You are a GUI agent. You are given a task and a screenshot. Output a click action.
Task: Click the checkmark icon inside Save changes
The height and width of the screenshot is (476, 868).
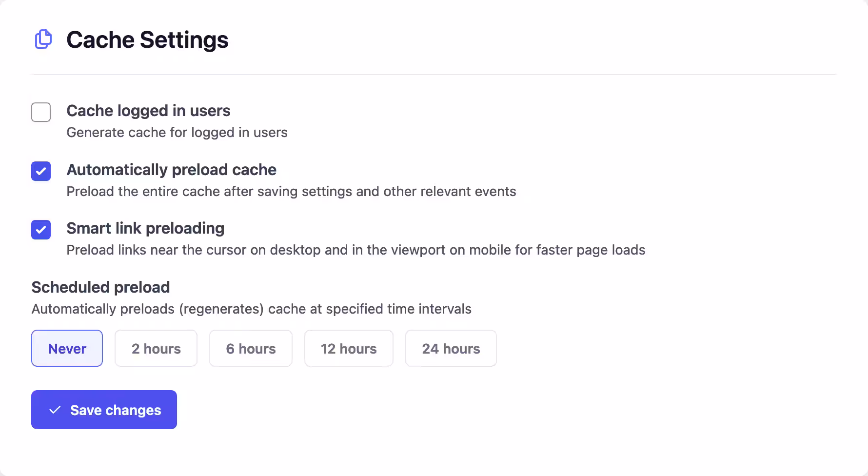click(55, 410)
